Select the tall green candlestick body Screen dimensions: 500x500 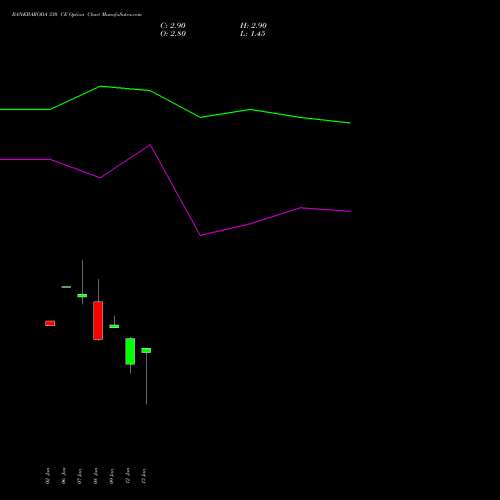click(x=130, y=351)
